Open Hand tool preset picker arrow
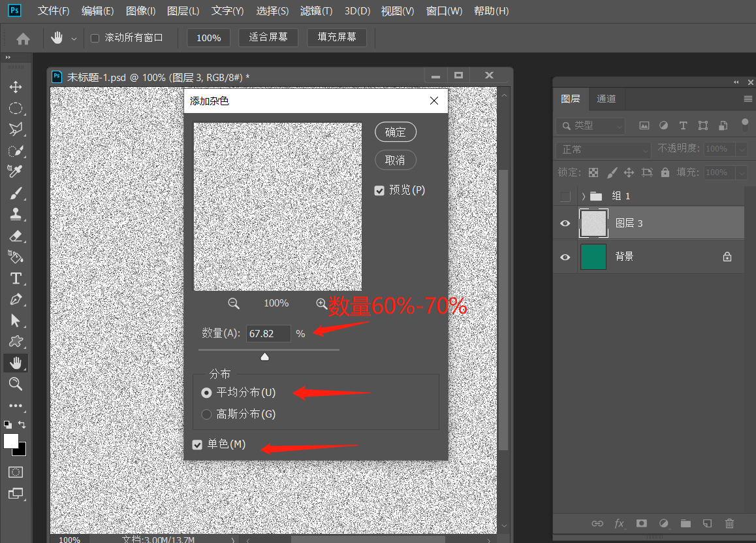 tap(74, 39)
